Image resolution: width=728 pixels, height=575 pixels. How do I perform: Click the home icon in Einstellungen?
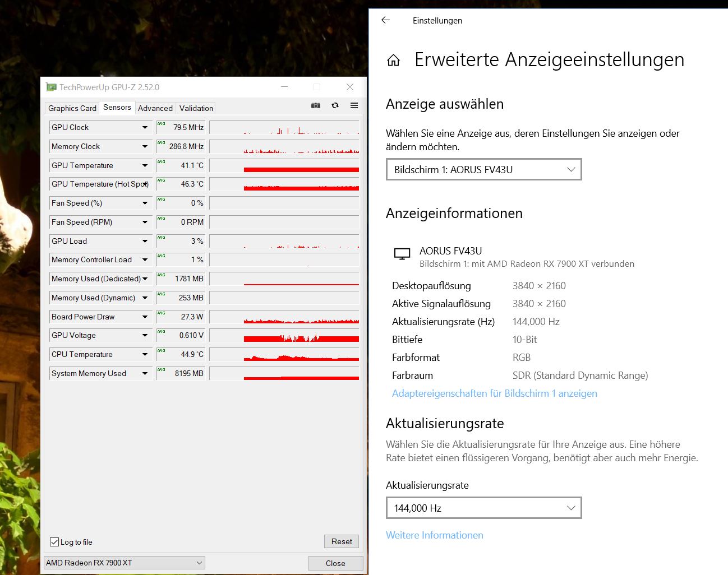pos(394,60)
